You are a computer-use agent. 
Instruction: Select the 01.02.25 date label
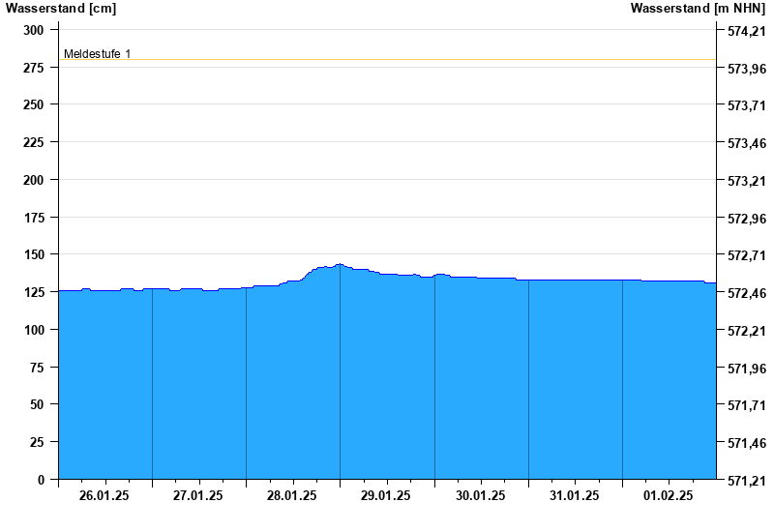point(669,495)
